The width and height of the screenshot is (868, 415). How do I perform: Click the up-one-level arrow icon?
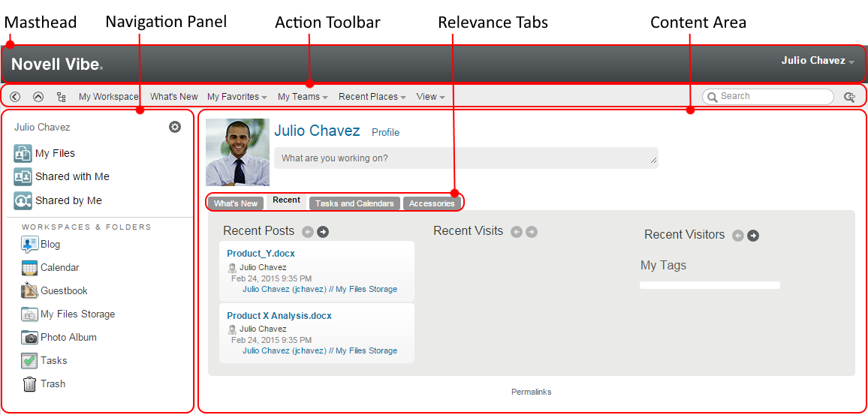[x=38, y=97]
